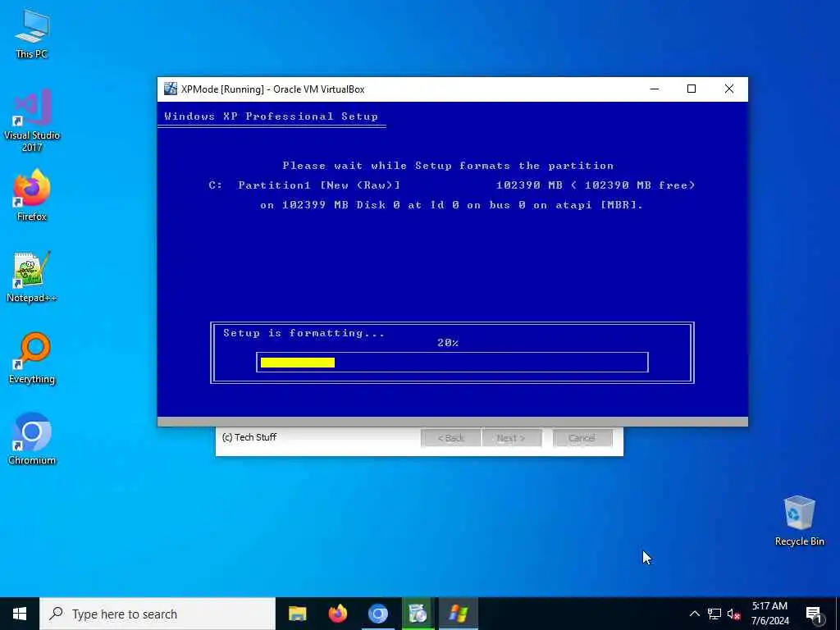Screen dimensions: 840x630
Task: Click 'Setup is formatting...' text
Action: click(x=304, y=333)
